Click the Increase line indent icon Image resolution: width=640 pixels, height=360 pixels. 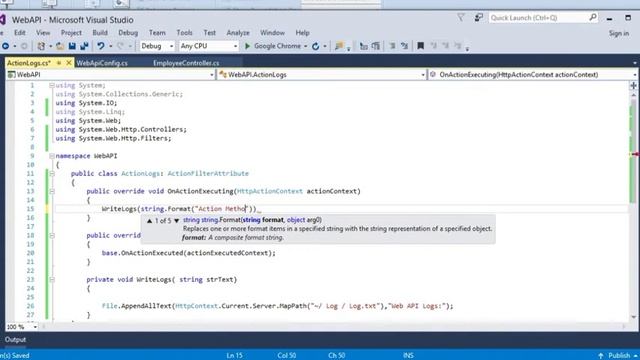(376, 46)
